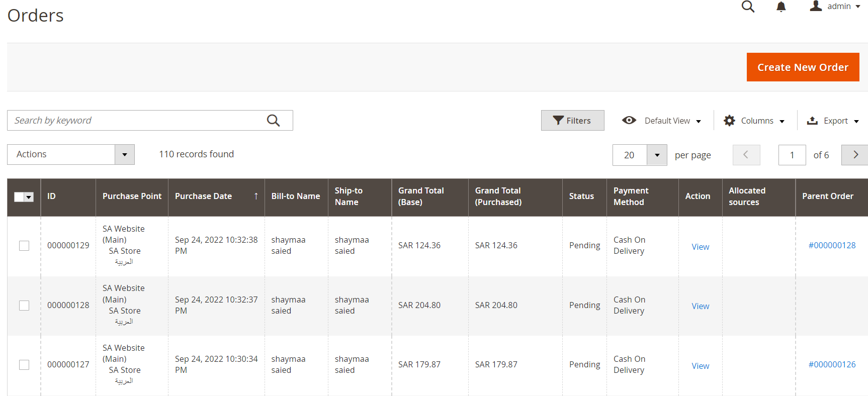Click the Export upload icon
The image size is (868, 396).
[812, 121]
